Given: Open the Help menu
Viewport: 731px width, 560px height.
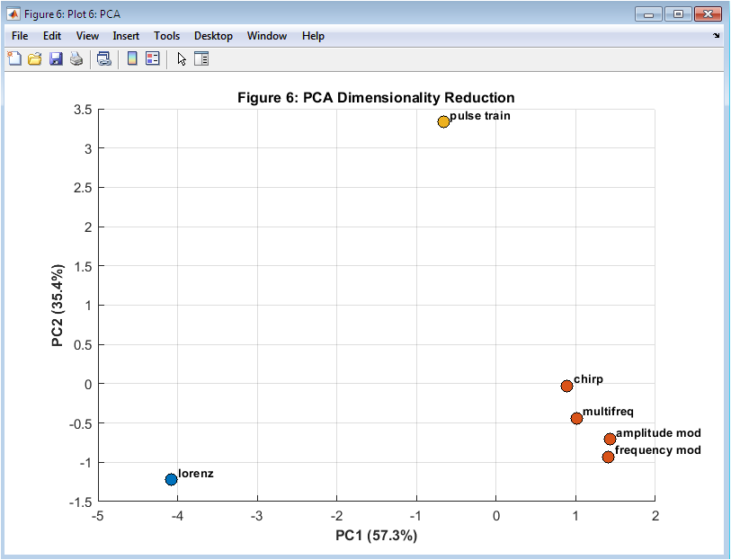Looking at the screenshot, I should click(x=313, y=36).
